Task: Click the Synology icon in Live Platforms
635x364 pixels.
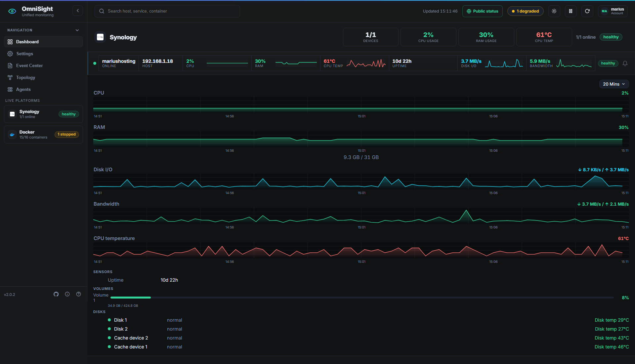Action: (x=12, y=114)
